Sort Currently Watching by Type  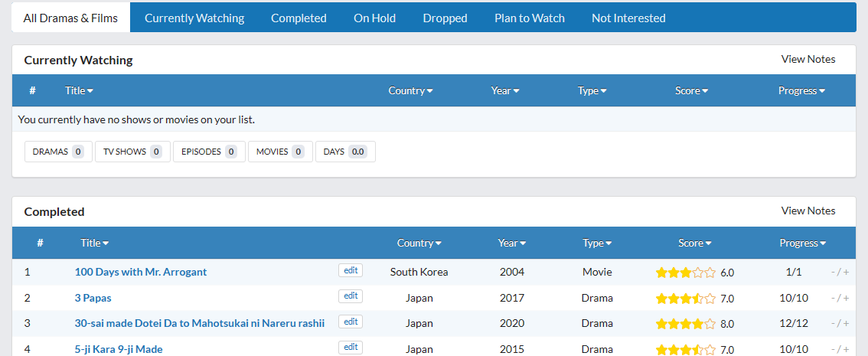[x=592, y=91]
